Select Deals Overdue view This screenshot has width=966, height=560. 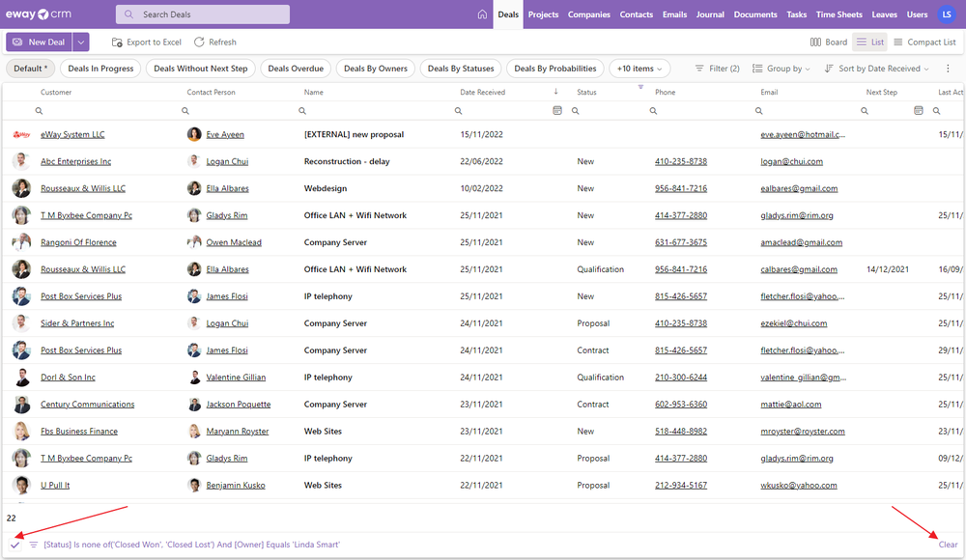(x=296, y=69)
